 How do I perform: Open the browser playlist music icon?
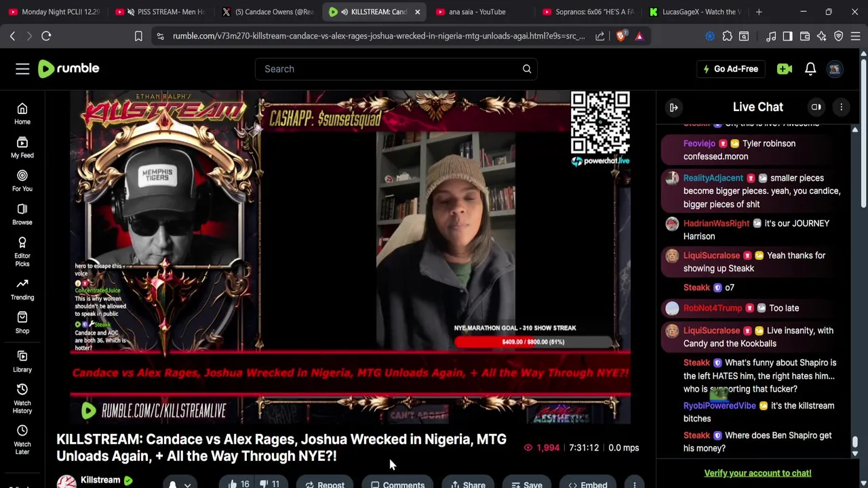pyautogui.click(x=771, y=36)
